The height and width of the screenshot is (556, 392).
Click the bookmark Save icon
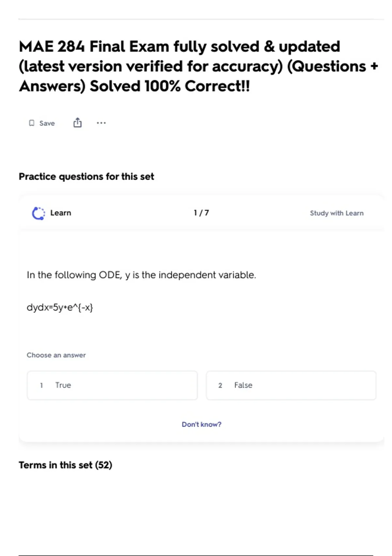coord(32,123)
